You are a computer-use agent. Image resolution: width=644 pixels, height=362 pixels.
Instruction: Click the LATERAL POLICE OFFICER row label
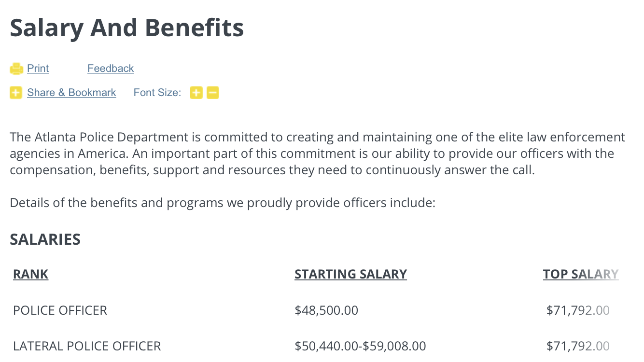[x=87, y=346]
